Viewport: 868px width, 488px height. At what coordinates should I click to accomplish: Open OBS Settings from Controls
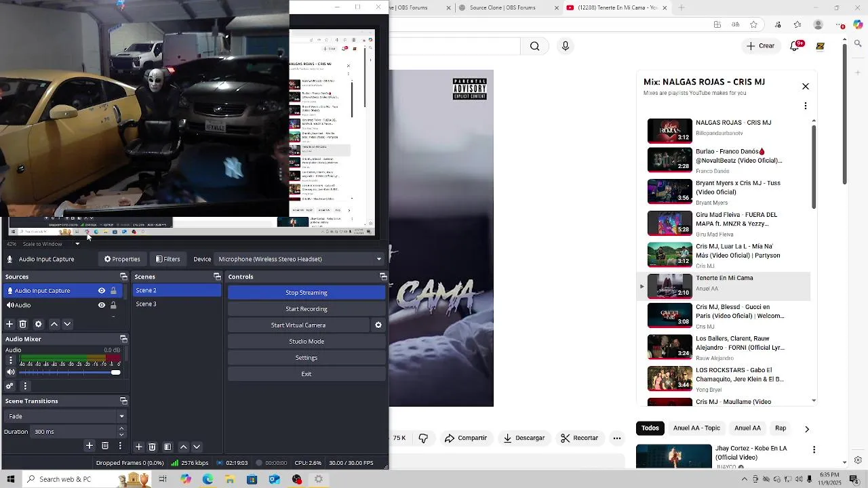tap(307, 358)
